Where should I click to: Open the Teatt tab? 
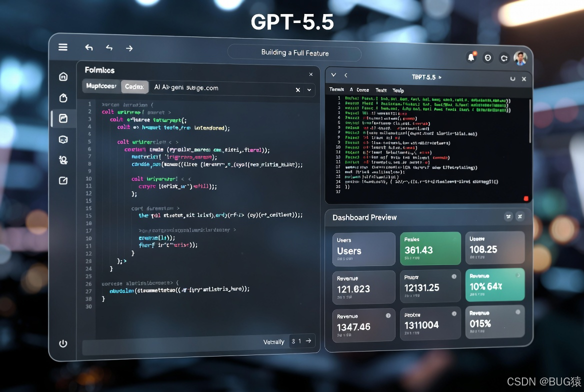[381, 90]
